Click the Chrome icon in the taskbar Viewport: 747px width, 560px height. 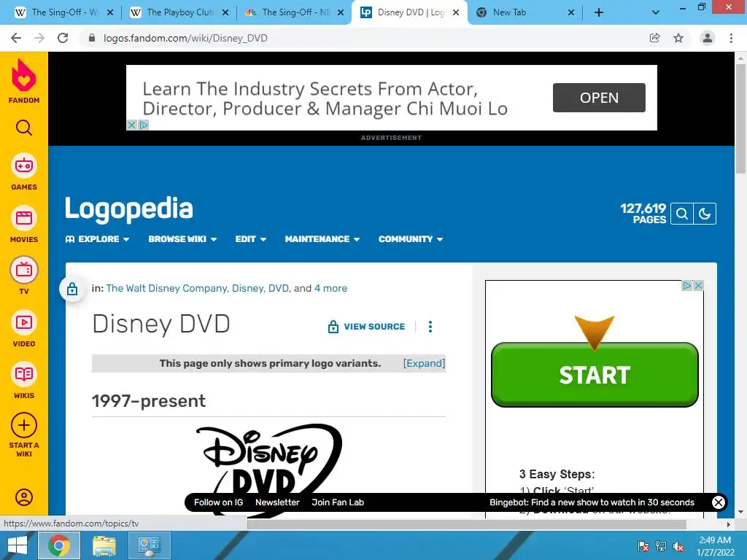58,545
